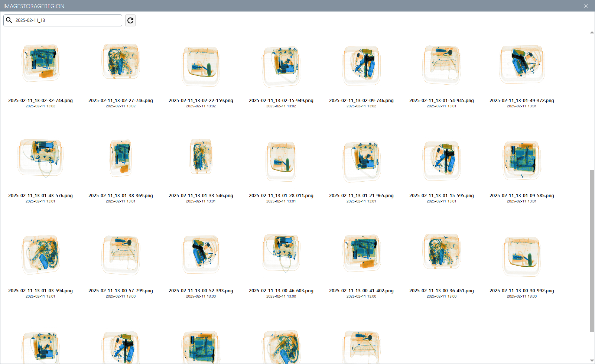Open thumbnail for 2025-02-11_13-01-15-595.png
595x364 pixels.
[x=442, y=161]
